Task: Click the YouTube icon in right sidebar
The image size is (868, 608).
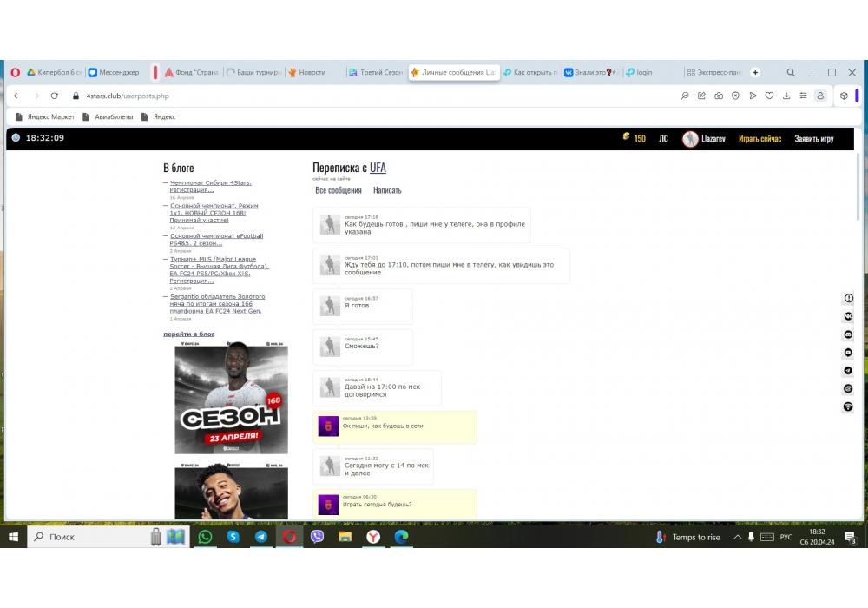Action: 848,353
